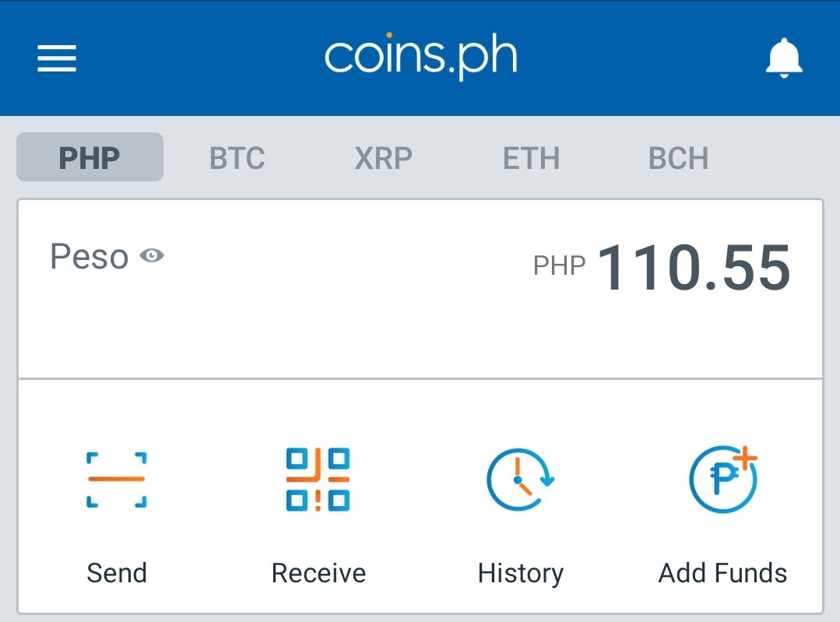Switch to the BCH wallet tab

tap(678, 158)
